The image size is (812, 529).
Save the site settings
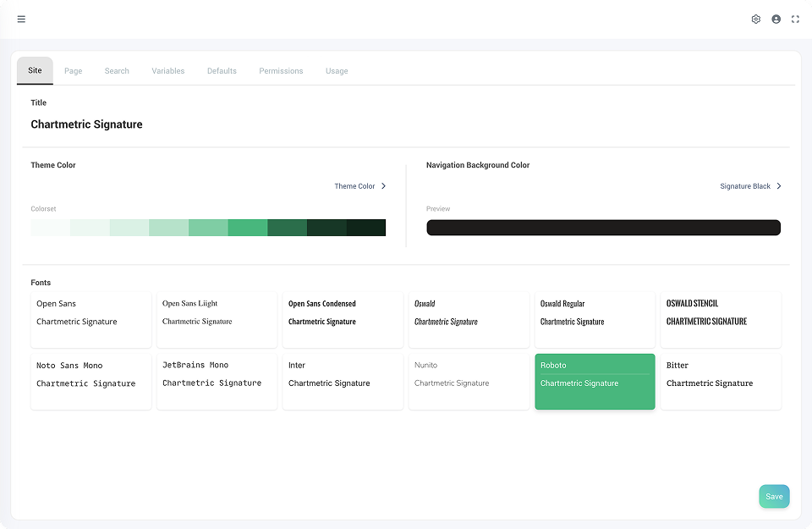774,496
